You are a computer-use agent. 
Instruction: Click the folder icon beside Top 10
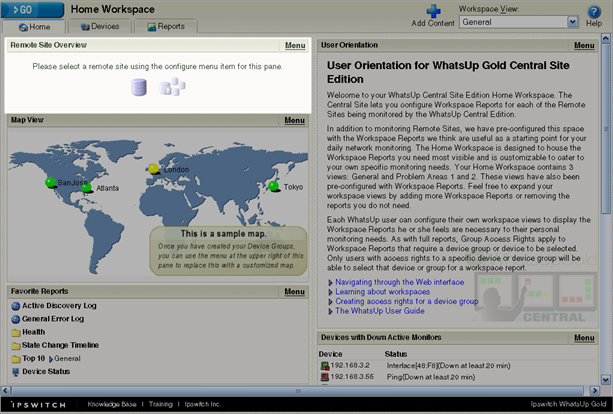16,359
